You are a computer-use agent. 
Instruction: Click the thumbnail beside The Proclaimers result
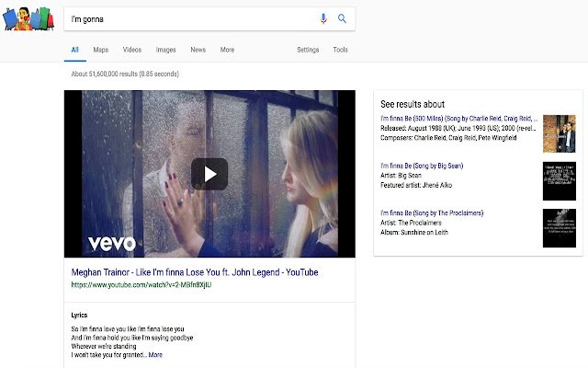[560, 228]
